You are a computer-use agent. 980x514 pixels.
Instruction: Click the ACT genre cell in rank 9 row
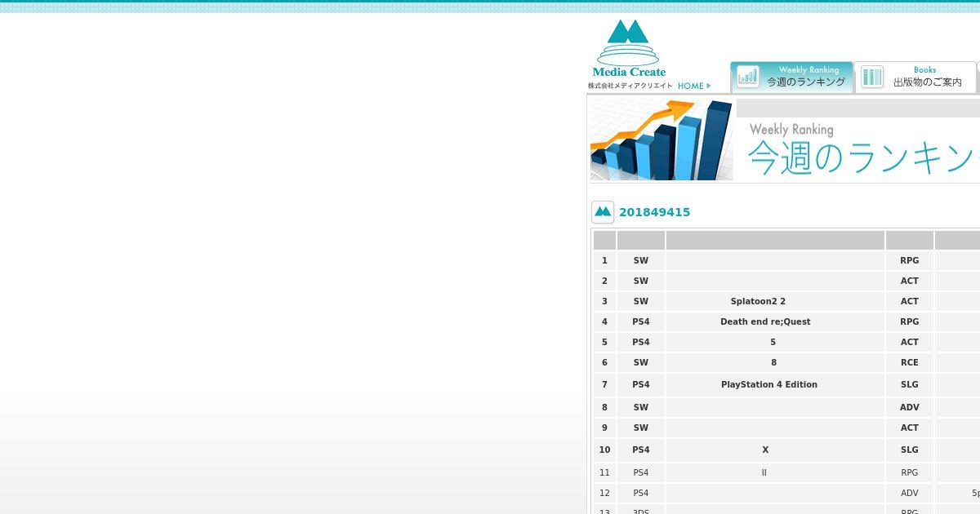coord(910,428)
